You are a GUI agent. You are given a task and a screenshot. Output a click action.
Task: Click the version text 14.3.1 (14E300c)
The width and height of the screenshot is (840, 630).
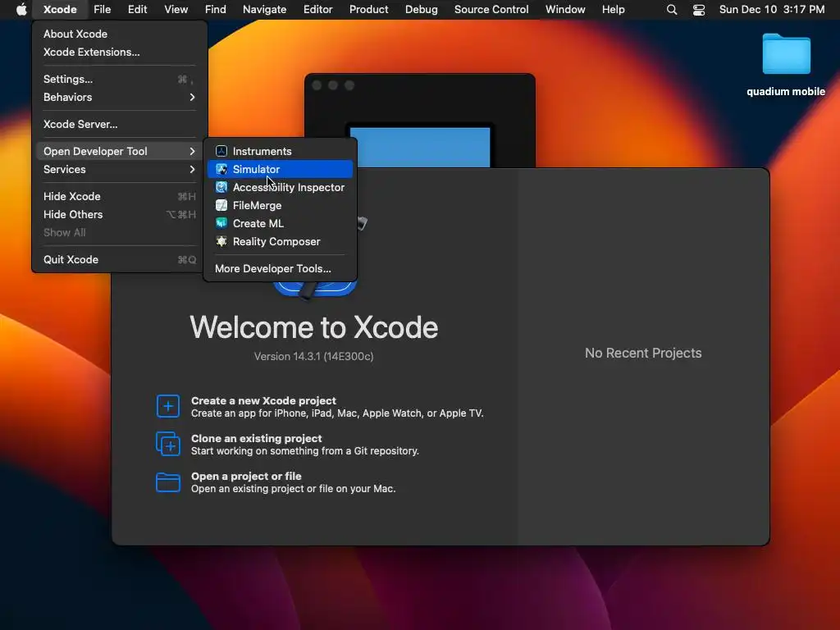(313, 356)
